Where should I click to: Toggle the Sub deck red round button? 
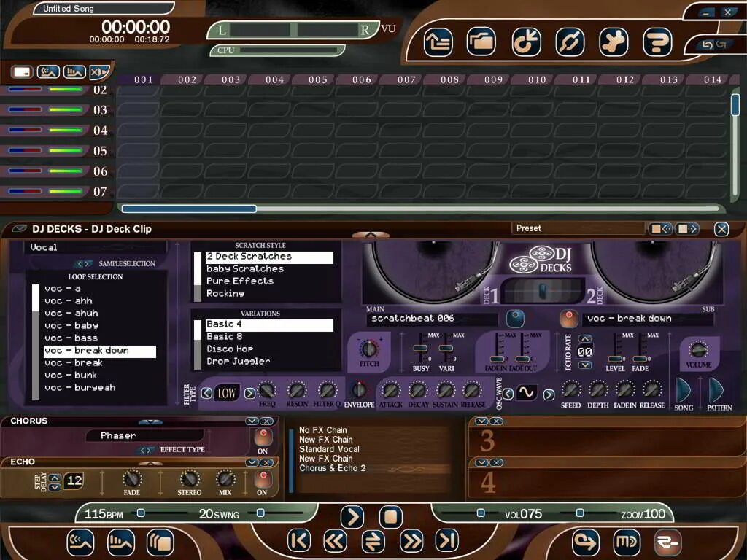coord(568,319)
